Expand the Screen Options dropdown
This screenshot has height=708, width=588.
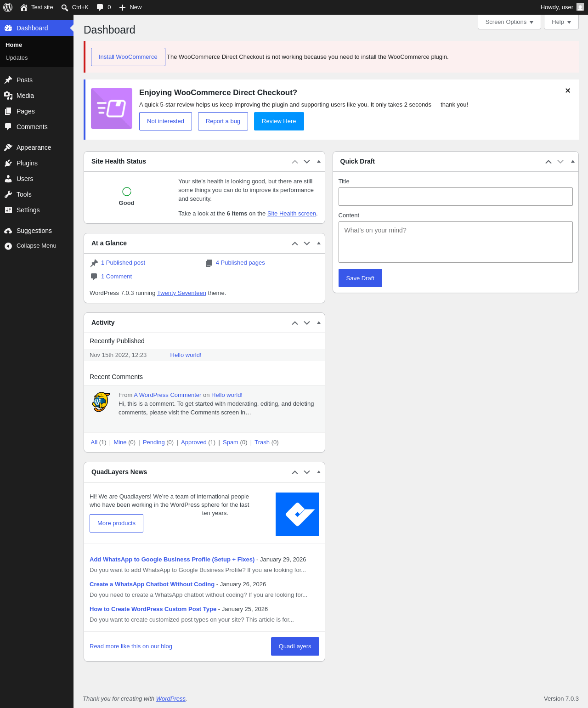pos(509,22)
